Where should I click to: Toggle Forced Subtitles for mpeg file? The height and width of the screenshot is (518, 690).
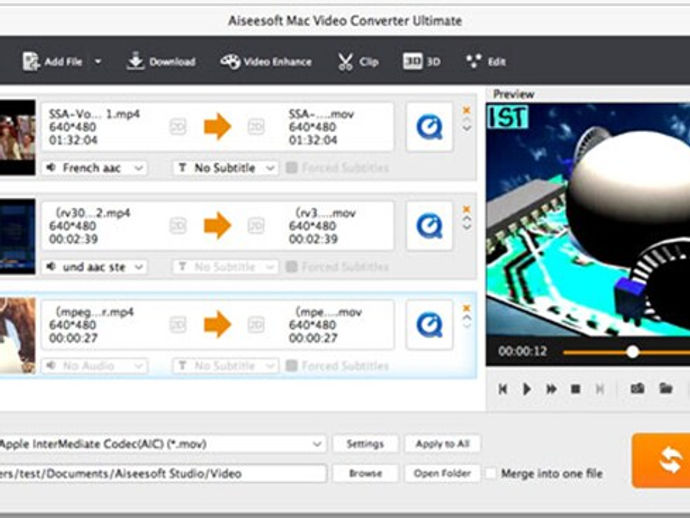(x=291, y=366)
